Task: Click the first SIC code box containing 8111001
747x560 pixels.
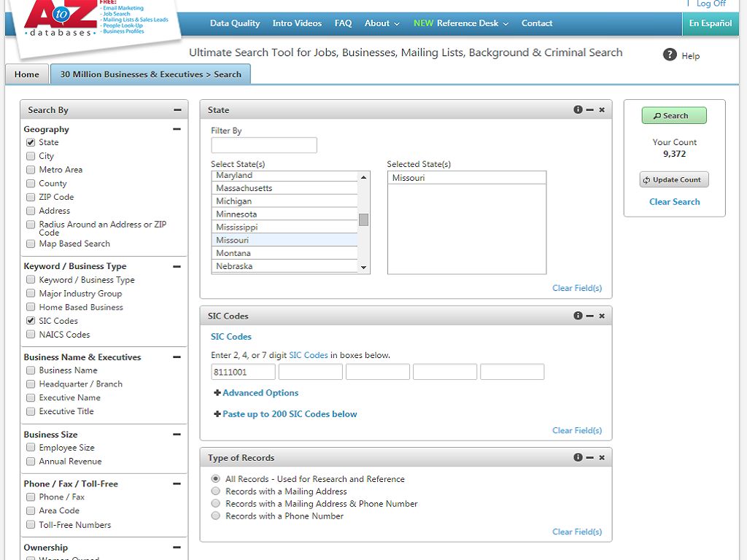Action: [243, 372]
